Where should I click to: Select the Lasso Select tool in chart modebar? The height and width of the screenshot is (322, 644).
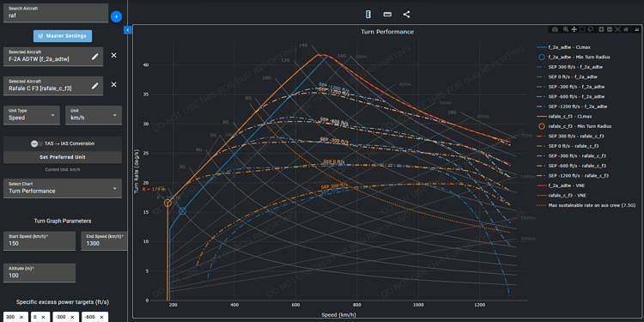click(x=591, y=29)
